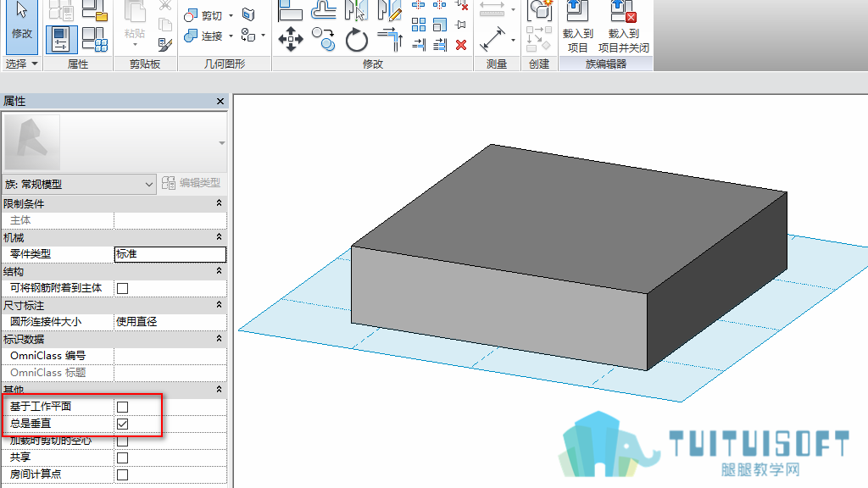Collapse the 尺寸标注 section

click(x=220, y=305)
